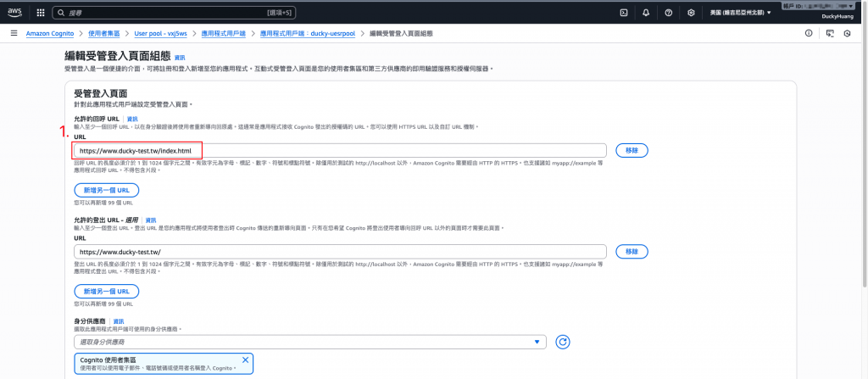Open 資訊 link beside 允許的登出 URL

point(151,220)
